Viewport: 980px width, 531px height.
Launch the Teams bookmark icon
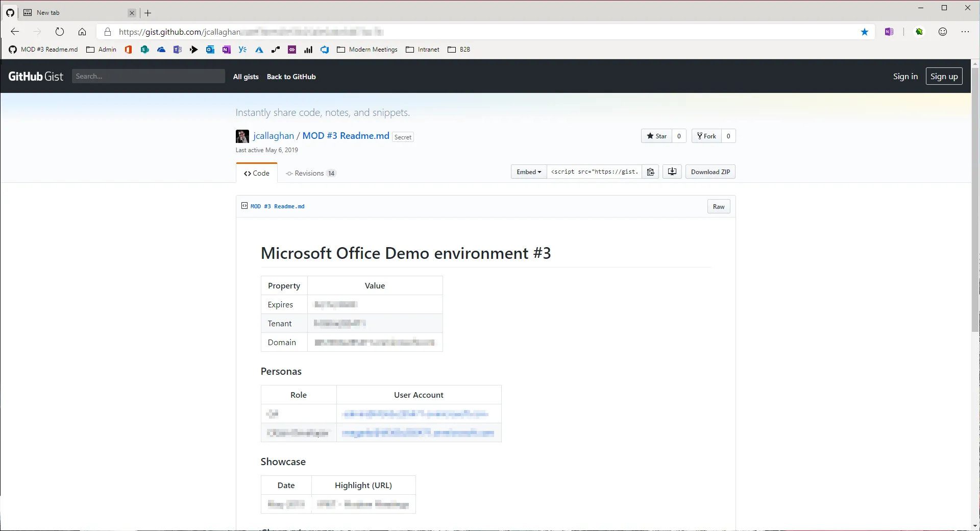coord(178,50)
